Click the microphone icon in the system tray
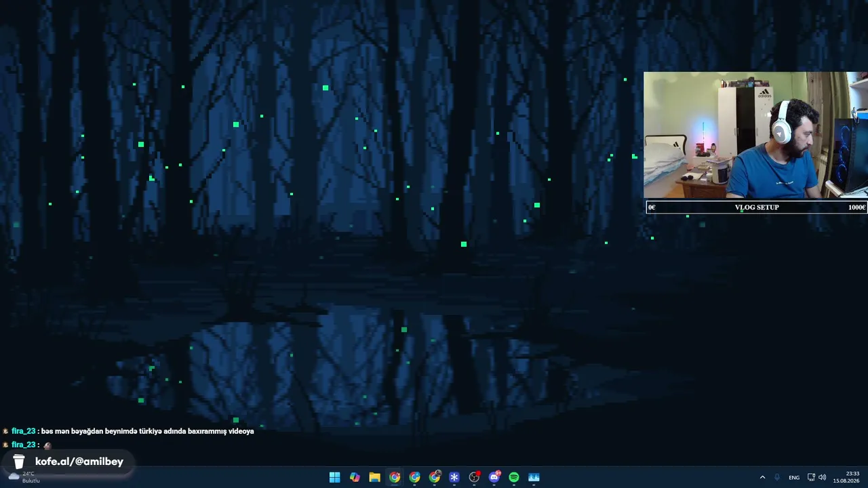This screenshot has width=868, height=488. click(777, 477)
